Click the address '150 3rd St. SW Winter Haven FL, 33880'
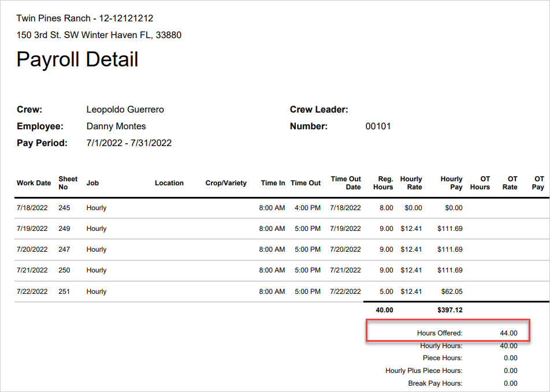Viewport: 550px width, 392px height. (x=99, y=35)
